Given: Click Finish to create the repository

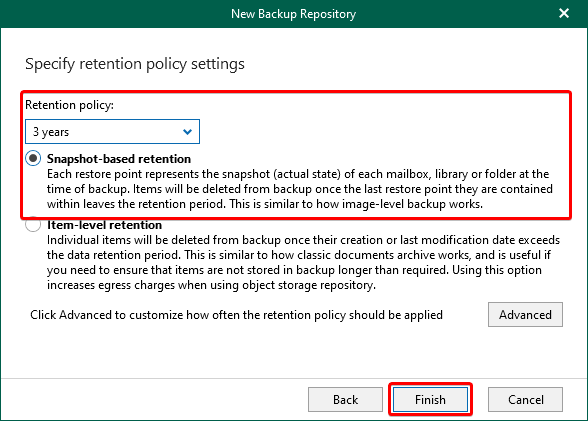Looking at the screenshot, I should [430, 400].
